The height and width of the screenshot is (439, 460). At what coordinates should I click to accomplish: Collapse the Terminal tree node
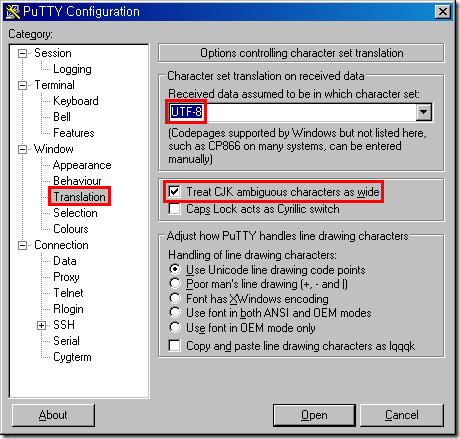22,85
